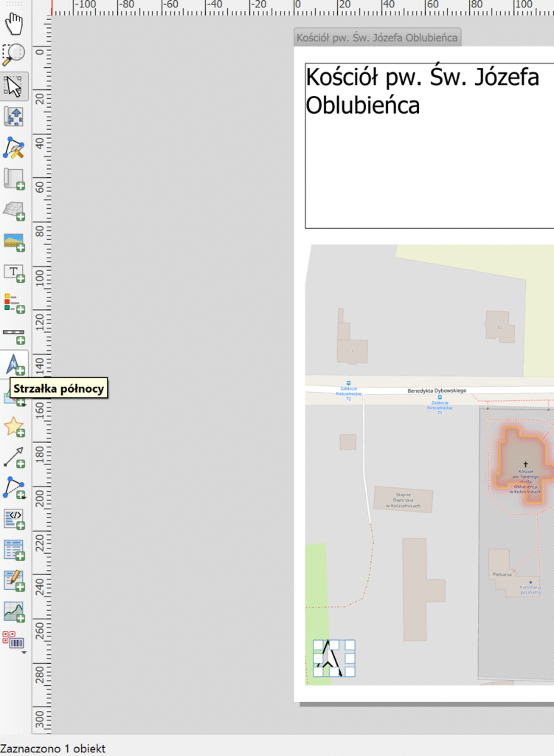Viewport: 554px width, 756px height.
Task: Activate the Zoom magnifier tool
Action: [14, 54]
